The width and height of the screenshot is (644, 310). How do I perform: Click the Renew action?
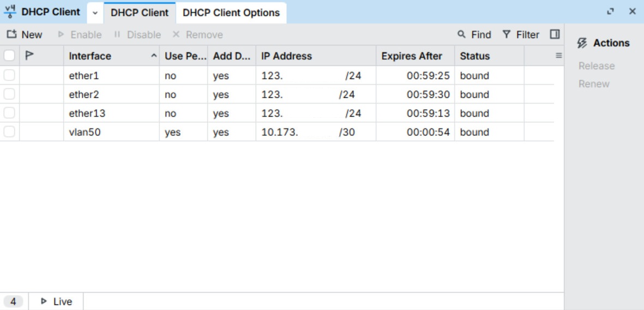tap(594, 84)
